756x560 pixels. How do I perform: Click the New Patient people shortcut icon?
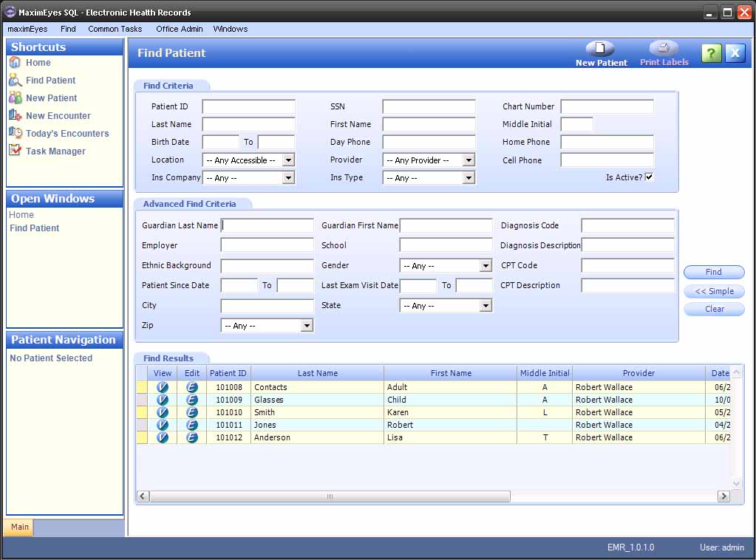tap(15, 98)
